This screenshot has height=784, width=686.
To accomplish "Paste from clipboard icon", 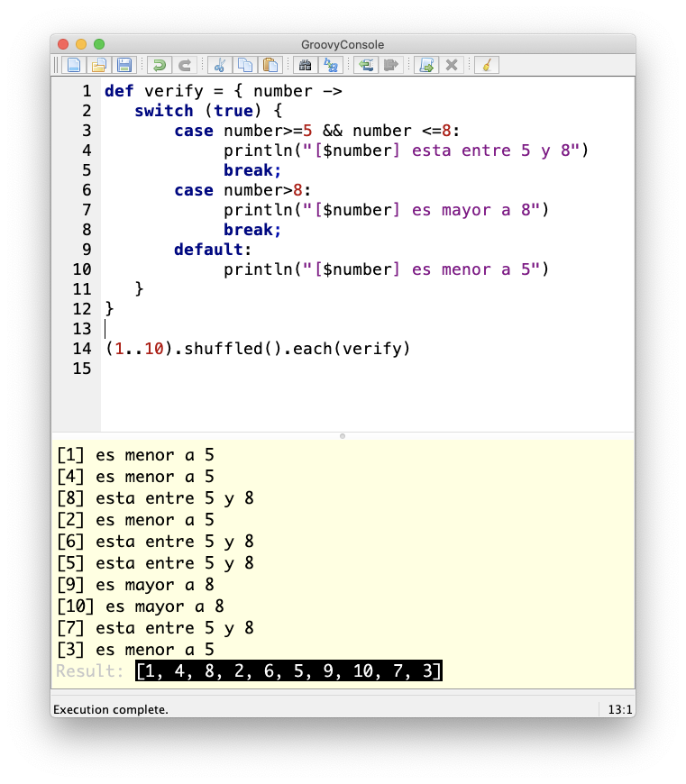I will click(270, 65).
